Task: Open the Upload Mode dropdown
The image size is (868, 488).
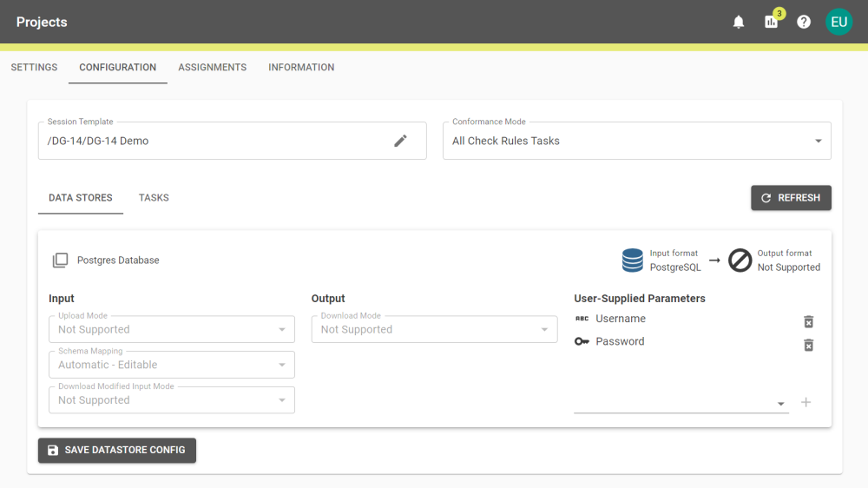Action: pos(172,329)
